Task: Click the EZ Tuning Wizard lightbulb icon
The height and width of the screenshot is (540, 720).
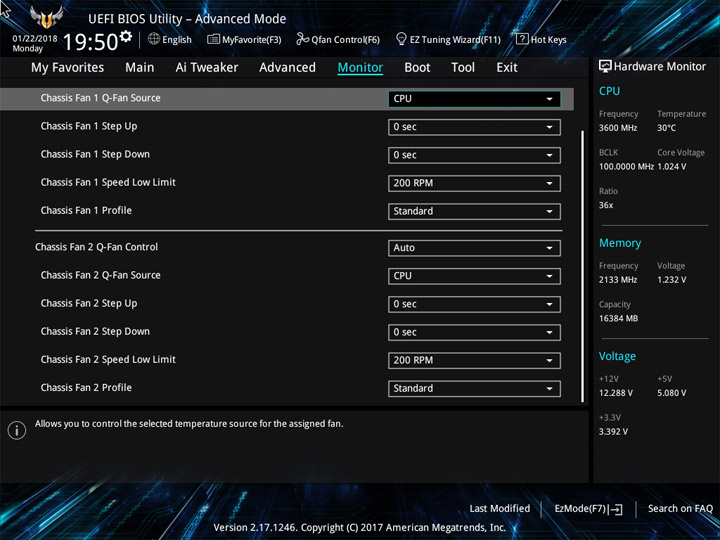Action: point(401,39)
